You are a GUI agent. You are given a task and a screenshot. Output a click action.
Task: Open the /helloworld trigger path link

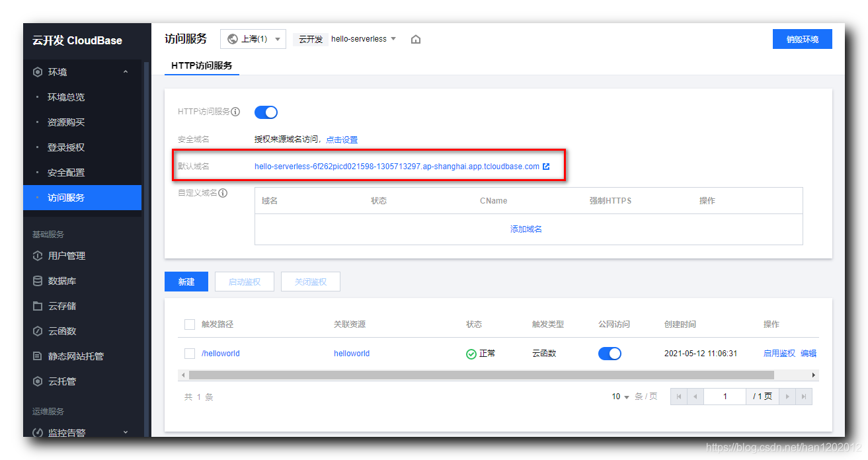point(221,354)
